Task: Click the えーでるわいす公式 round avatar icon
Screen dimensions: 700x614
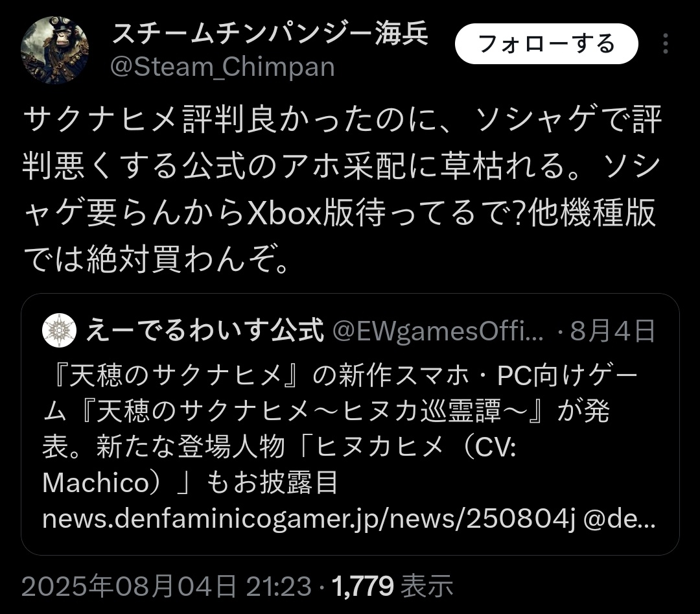Action: click(59, 331)
